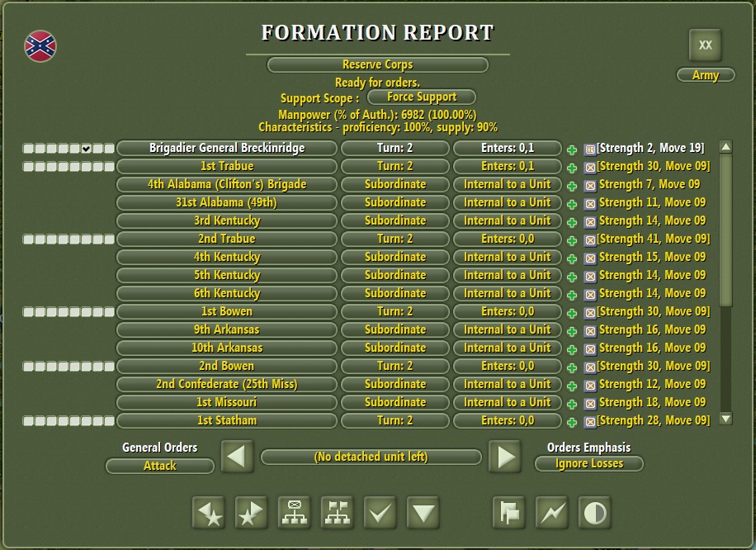Click the left-pointing star icon button
This screenshot has height=550, width=756.
209,513
